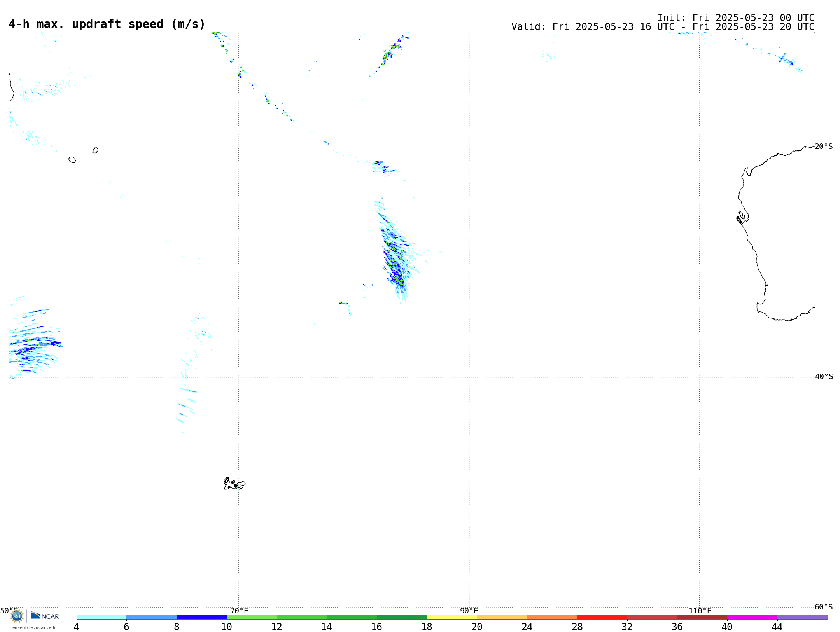This screenshot has height=632, width=840.
Task: Pick the dark green 16-18 m/s swatch
Action: point(402,617)
